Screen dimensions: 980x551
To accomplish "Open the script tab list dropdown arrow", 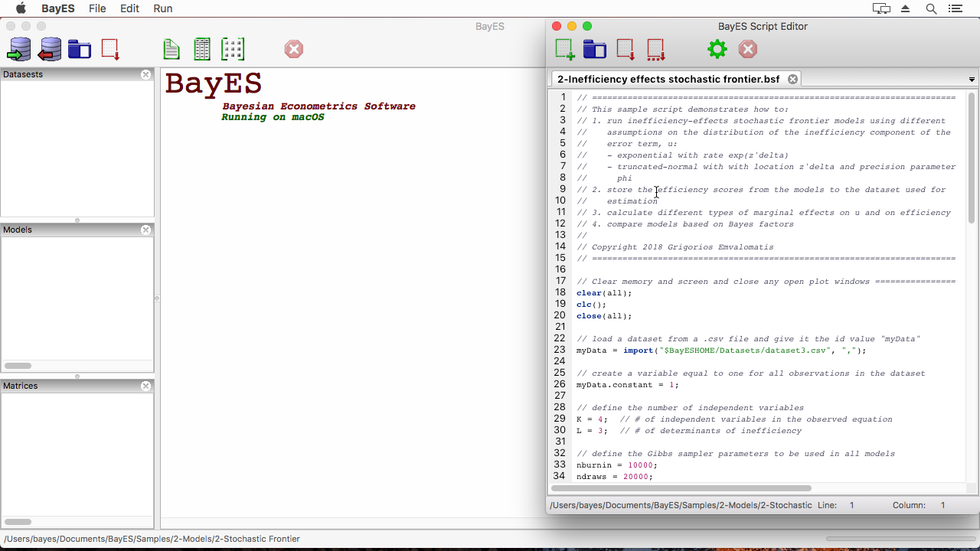I will tap(972, 80).
